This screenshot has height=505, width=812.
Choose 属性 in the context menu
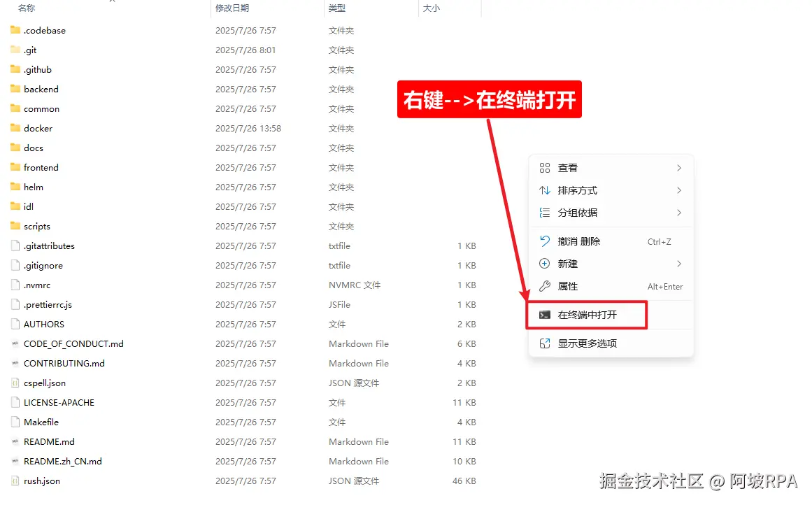(611, 286)
